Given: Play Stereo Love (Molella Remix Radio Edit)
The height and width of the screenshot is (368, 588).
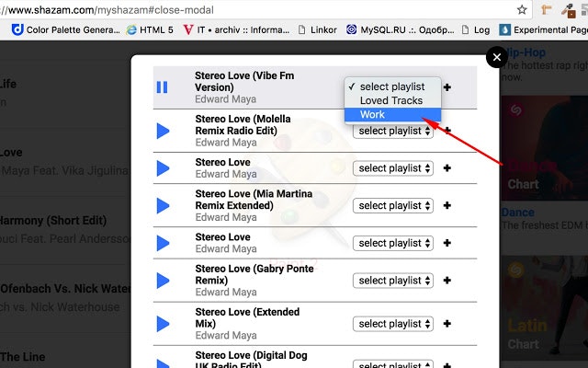Looking at the screenshot, I should [164, 131].
